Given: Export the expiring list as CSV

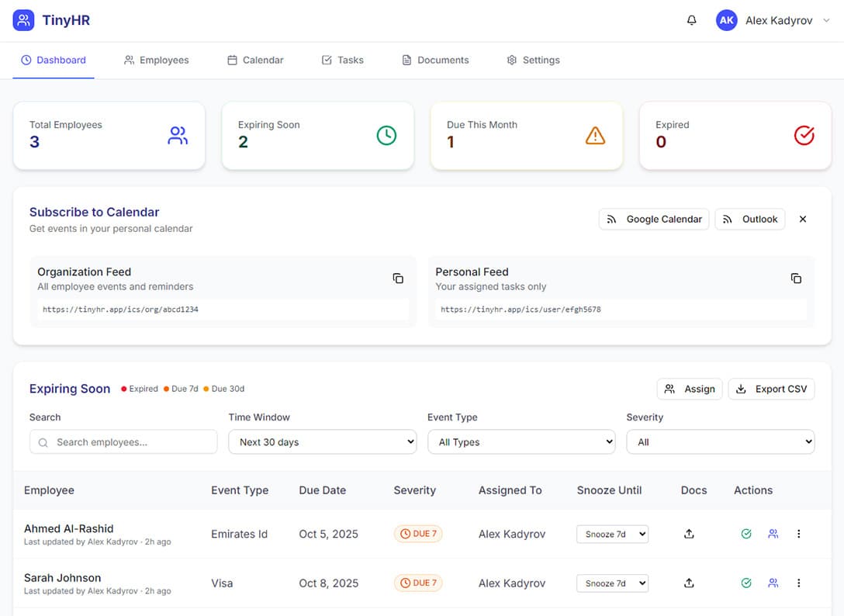Looking at the screenshot, I should 771,389.
